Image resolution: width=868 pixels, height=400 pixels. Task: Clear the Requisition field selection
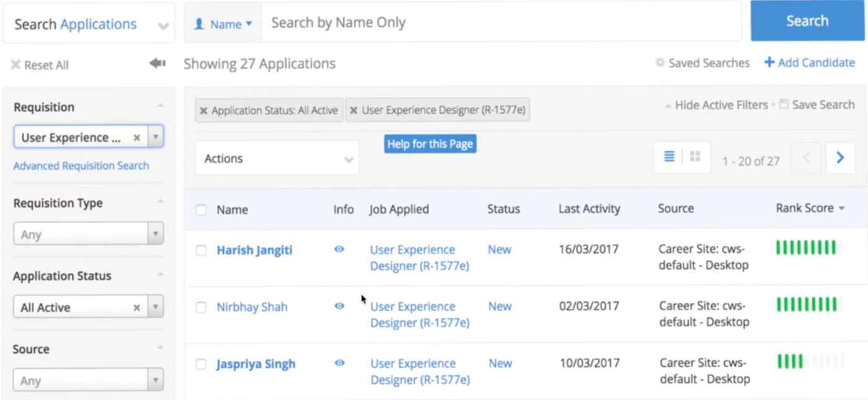137,138
